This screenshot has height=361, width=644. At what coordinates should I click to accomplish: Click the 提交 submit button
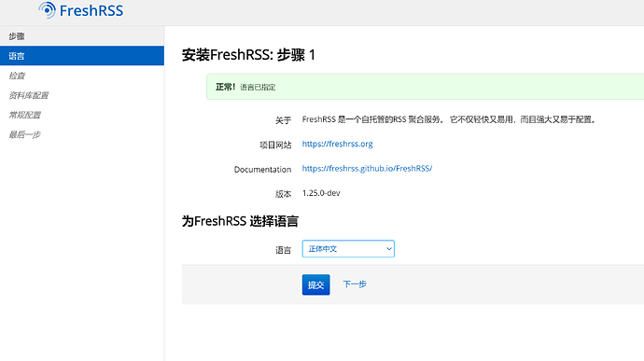pos(315,285)
